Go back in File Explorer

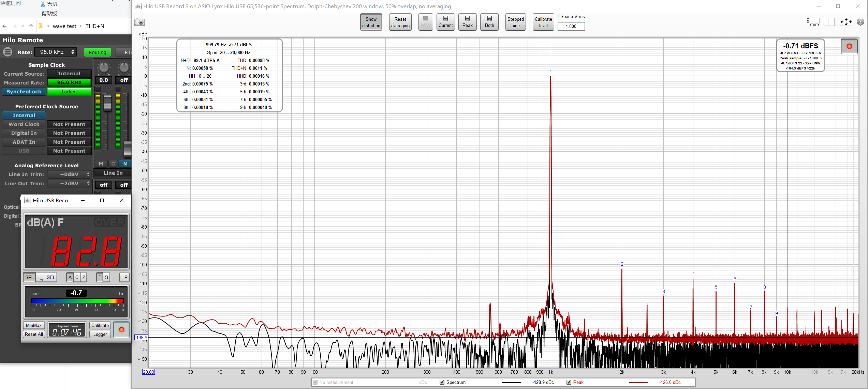click(x=4, y=26)
